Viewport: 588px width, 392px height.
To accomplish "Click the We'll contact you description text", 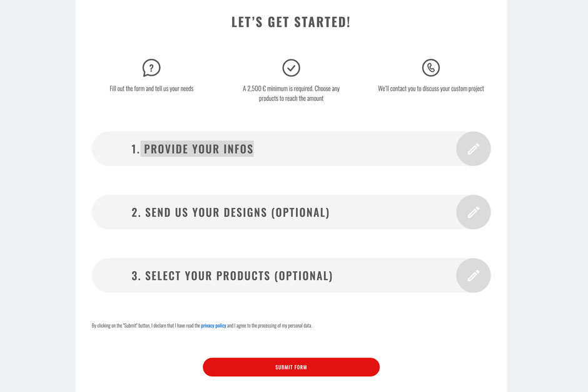I will pos(430,88).
